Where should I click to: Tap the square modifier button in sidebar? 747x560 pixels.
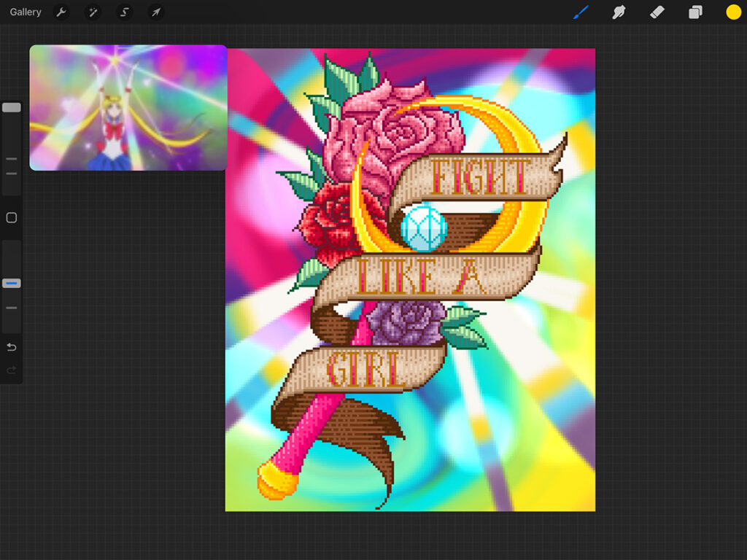click(x=12, y=217)
